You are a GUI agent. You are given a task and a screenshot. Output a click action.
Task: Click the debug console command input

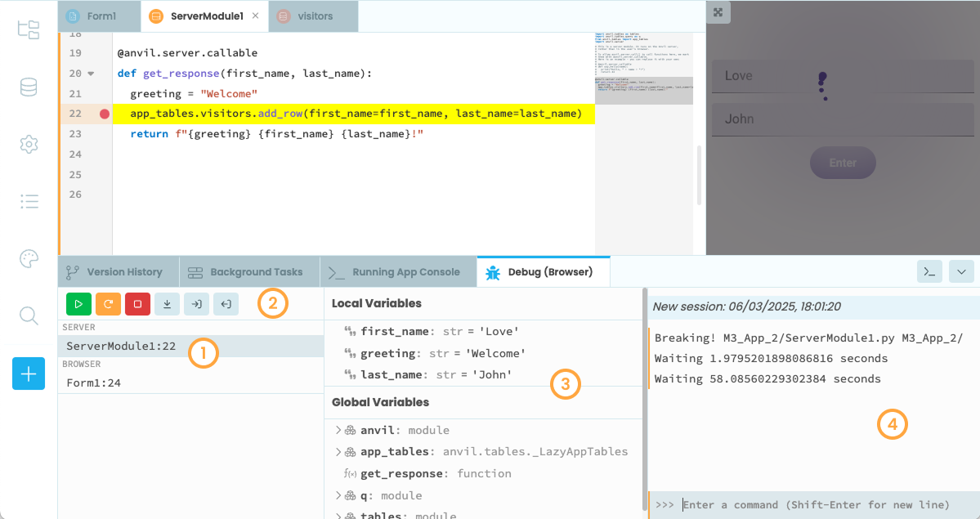(x=816, y=504)
